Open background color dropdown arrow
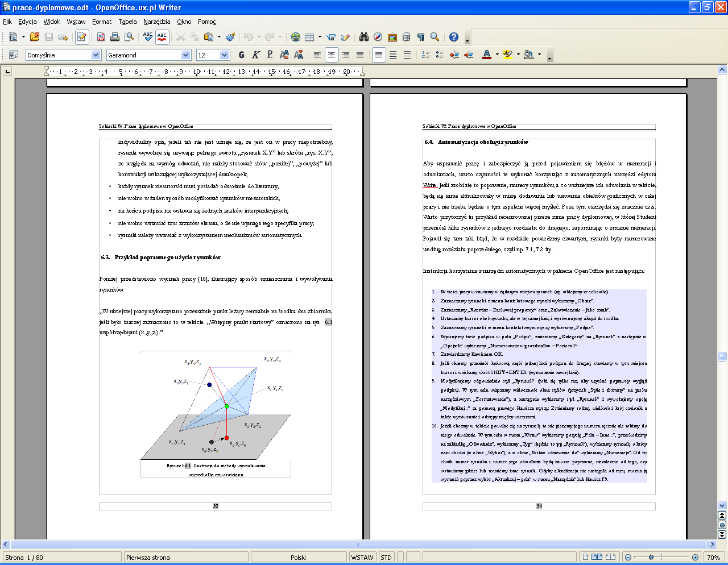 coord(539,55)
